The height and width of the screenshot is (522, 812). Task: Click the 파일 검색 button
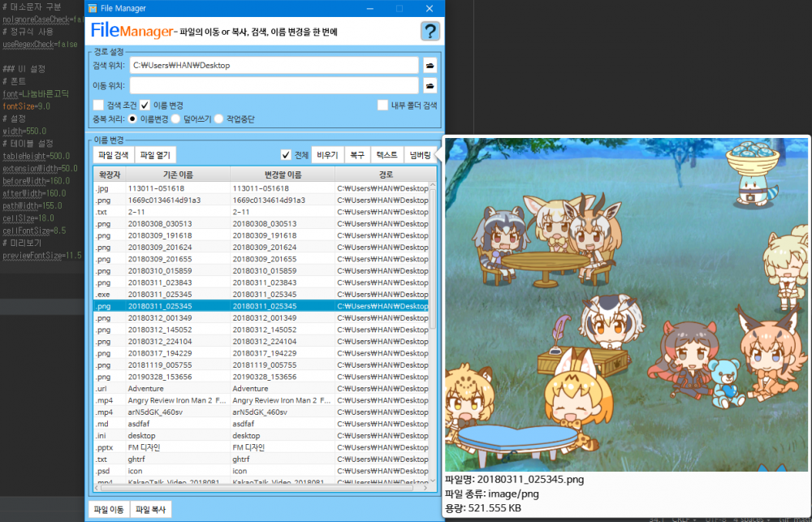pos(113,155)
